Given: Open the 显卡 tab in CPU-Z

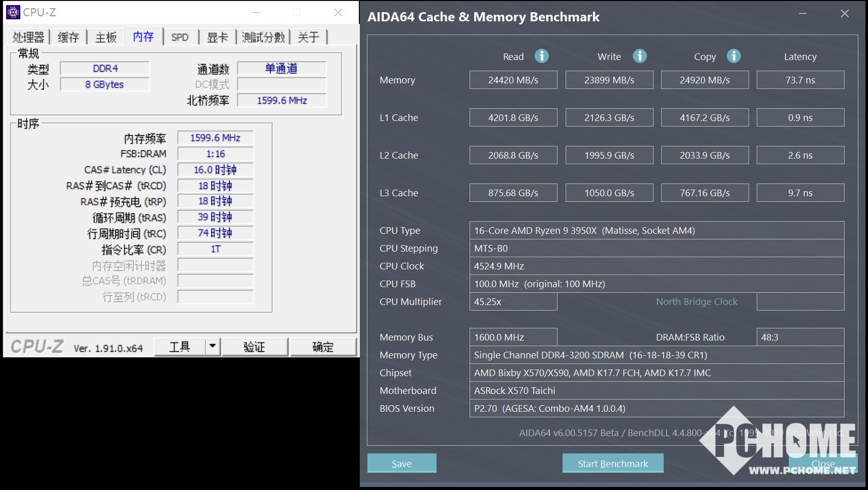Looking at the screenshot, I should (218, 37).
